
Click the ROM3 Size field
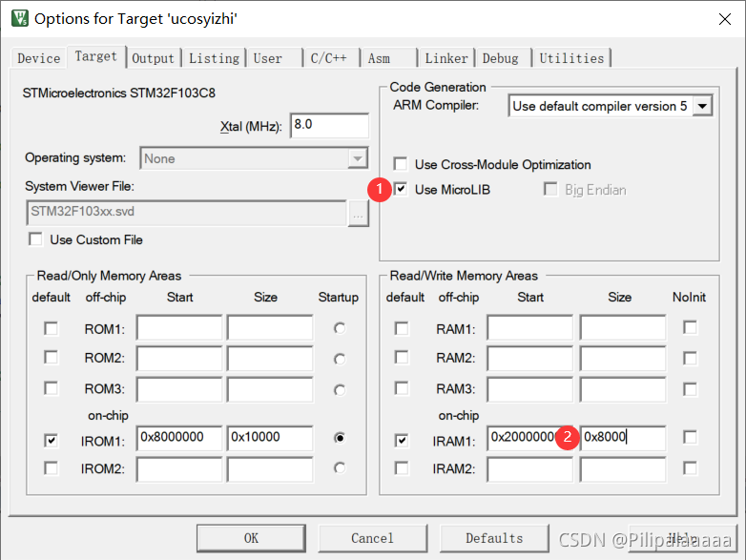(270, 389)
